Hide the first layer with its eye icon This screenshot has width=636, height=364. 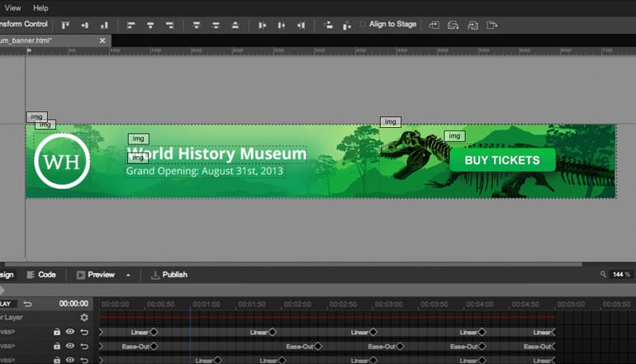[70, 332]
